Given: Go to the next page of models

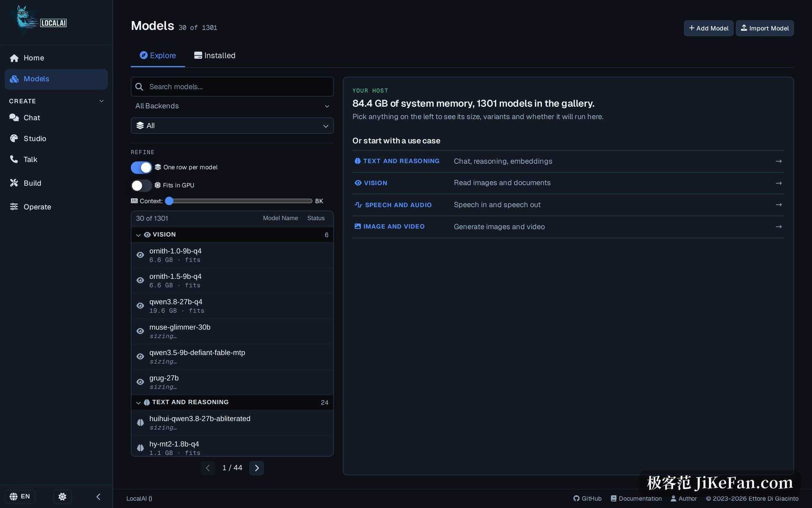Looking at the screenshot, I should [x=257, y=468].
